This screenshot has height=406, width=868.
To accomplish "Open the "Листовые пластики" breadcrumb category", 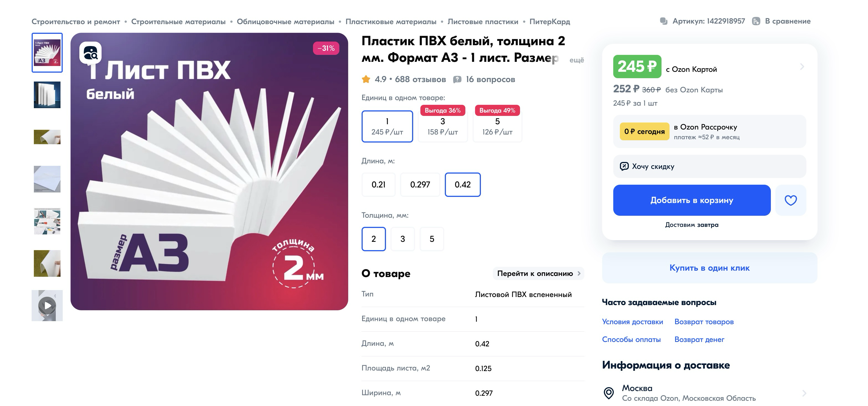I will 483,22.
